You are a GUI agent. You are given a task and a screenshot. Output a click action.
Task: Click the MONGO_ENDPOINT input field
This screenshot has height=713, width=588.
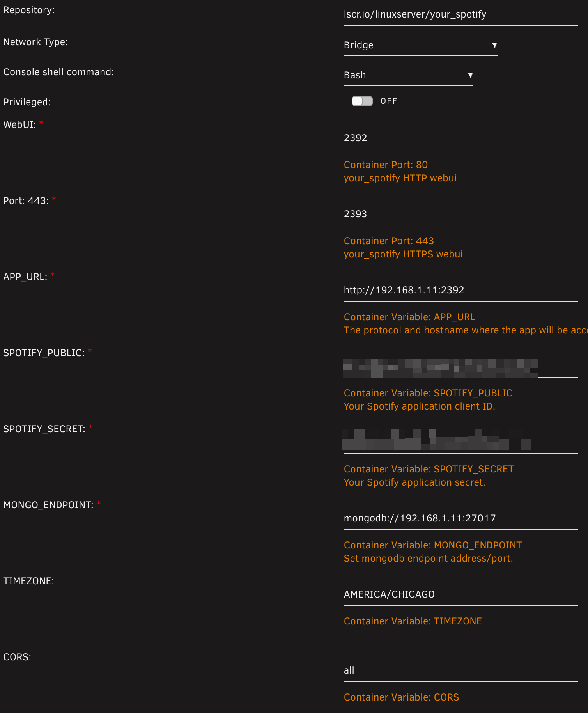(460, 518)
